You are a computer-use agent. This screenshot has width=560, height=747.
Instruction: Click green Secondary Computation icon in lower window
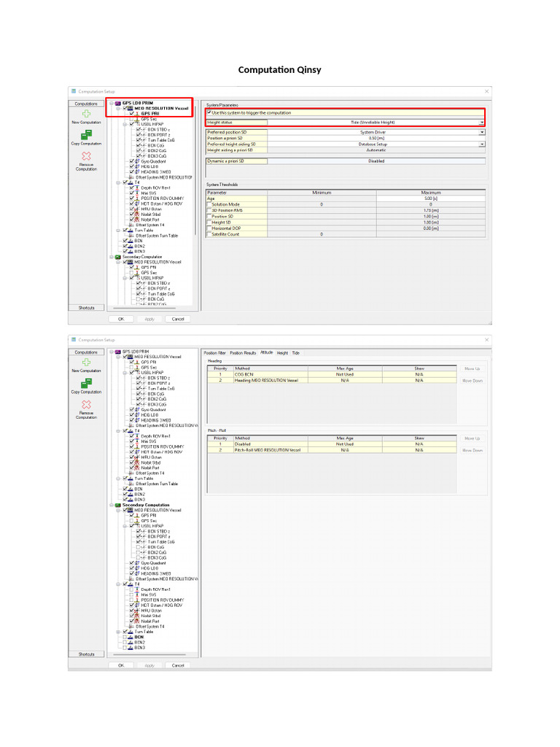coord(118,505)
